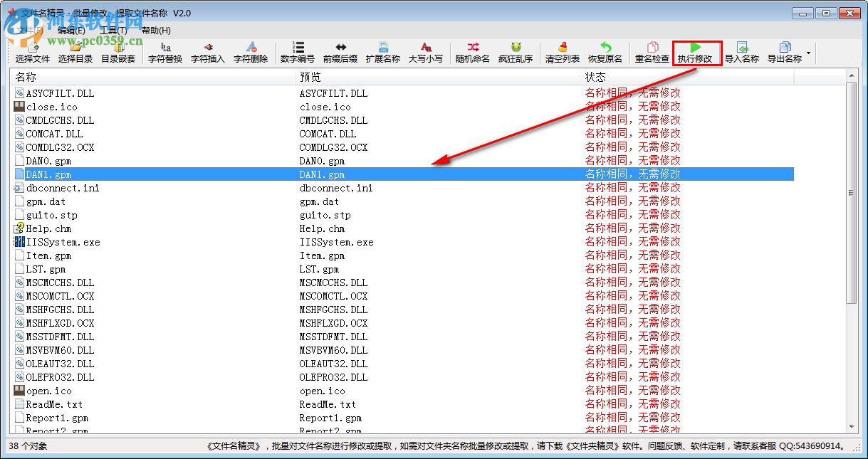The image size is (868, 459).
Task: Select the 大写小写 case conversion tool
Action: click(426, 53)
